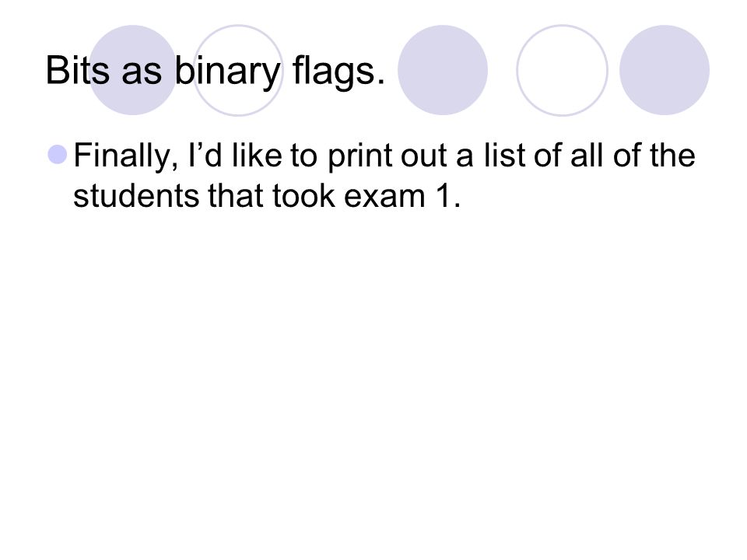Click the word "exam" in the body text
This screenshot has width=747, height=560.
[384, 197]
